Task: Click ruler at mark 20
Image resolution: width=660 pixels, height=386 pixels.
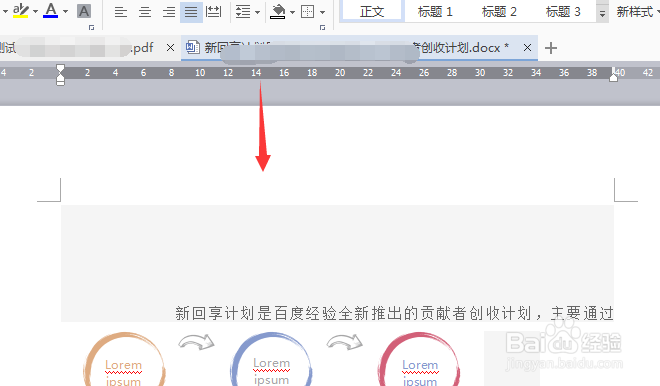Action: [x=340, y=72]
